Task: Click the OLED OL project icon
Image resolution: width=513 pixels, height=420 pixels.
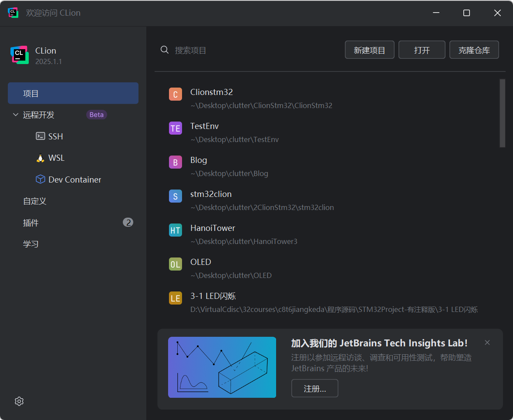Action: (x=175, y=264)
